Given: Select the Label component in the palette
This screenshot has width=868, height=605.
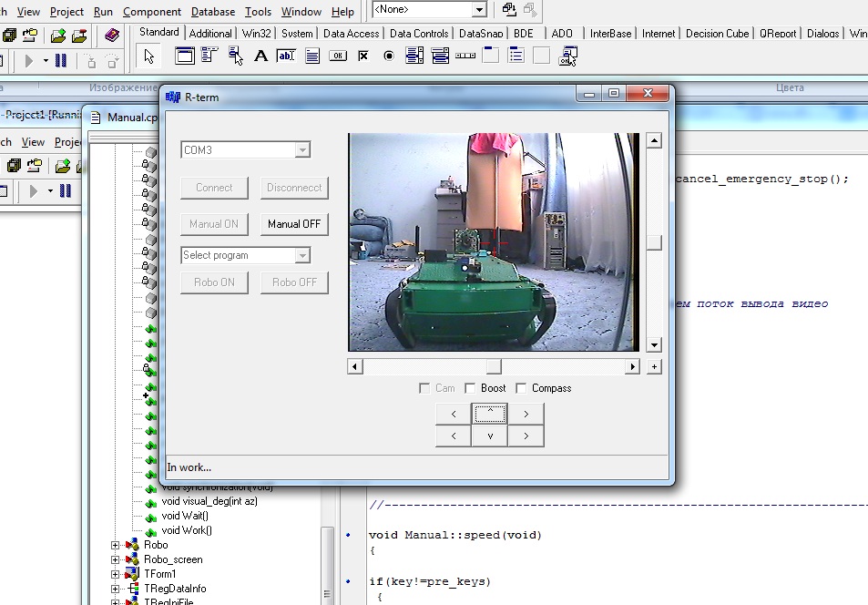Looking at the screenshot, I should (x=260, y=56).
